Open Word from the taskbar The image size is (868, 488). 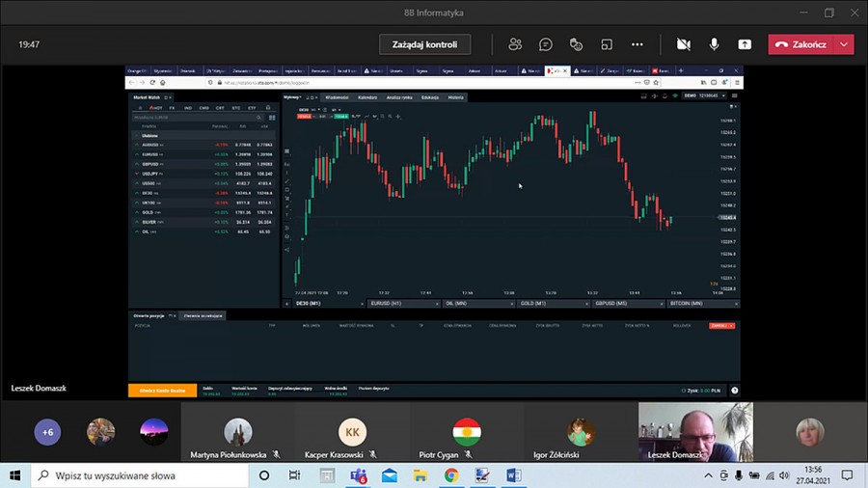point(512,475)
